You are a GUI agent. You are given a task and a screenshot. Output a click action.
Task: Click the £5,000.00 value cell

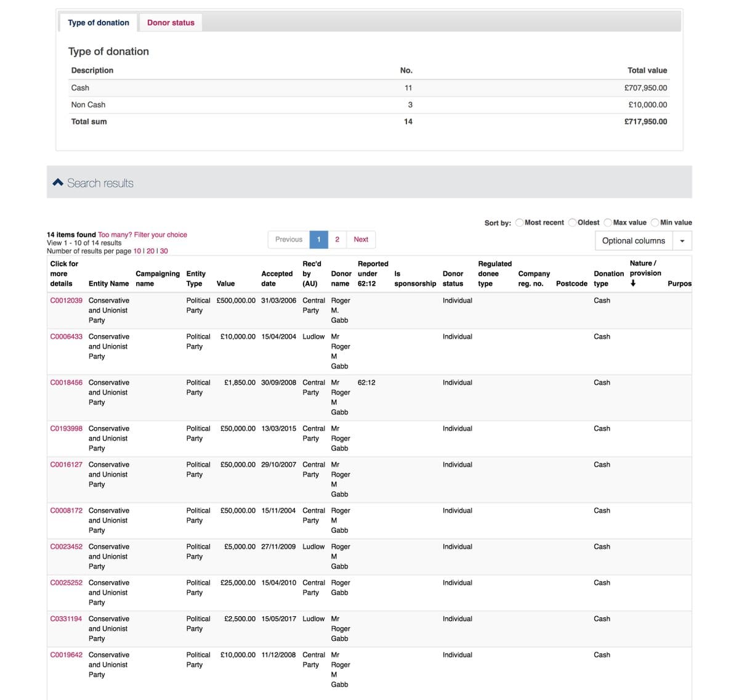coord(240,547)
